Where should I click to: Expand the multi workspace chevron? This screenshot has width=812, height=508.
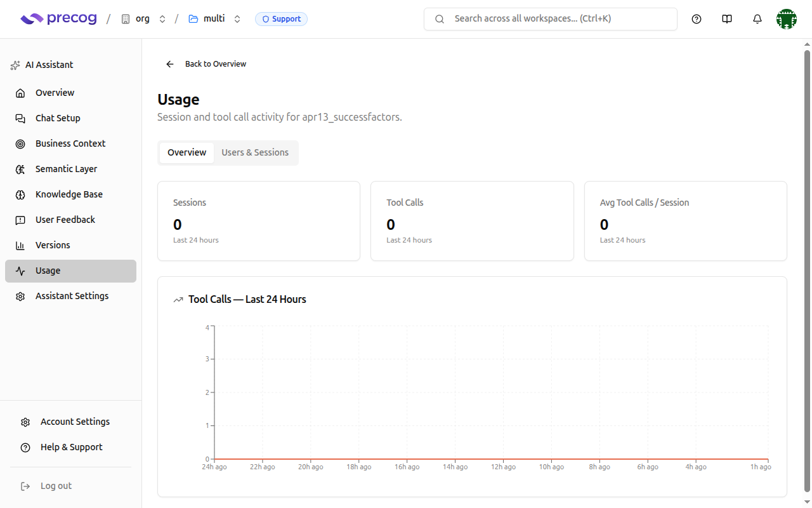237,19
